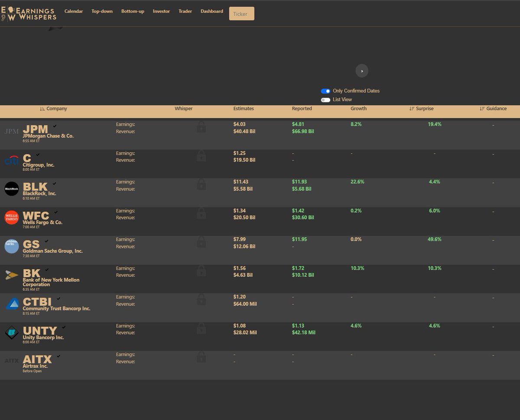The image size is (520, 420).
Task: Click the AITX logo icon
Action: pyautogui.click(x=12, y=360)
